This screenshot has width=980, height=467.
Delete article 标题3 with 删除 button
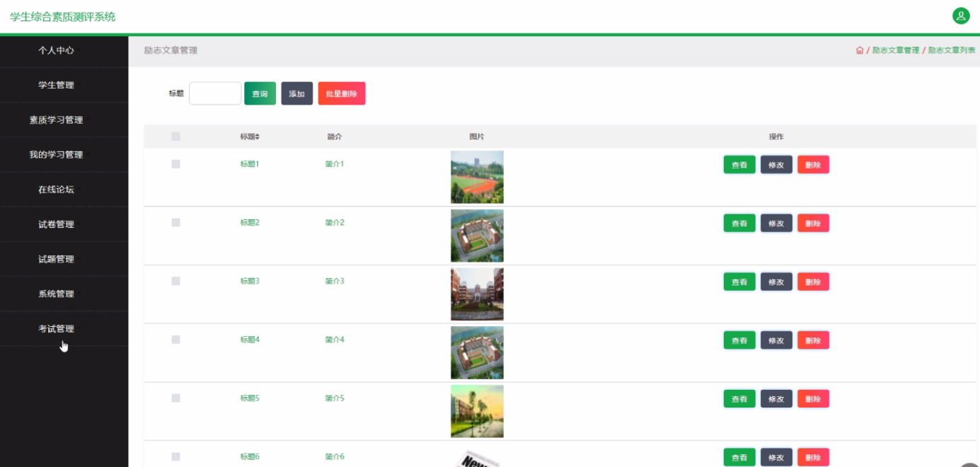[x=813, y=282]
